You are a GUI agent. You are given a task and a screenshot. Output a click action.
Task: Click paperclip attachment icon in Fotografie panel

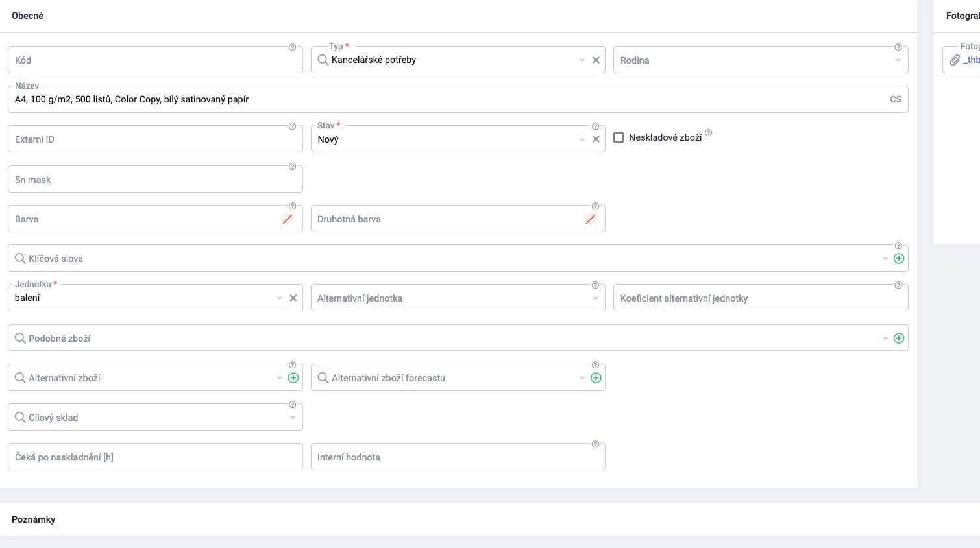click(955, 60)
